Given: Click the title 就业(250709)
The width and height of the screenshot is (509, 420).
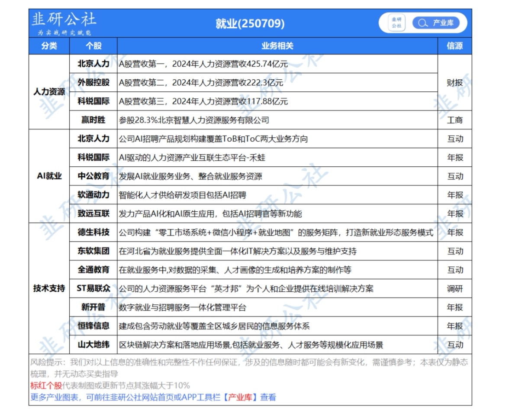Looking at the screenshot, I should point(250,23).
